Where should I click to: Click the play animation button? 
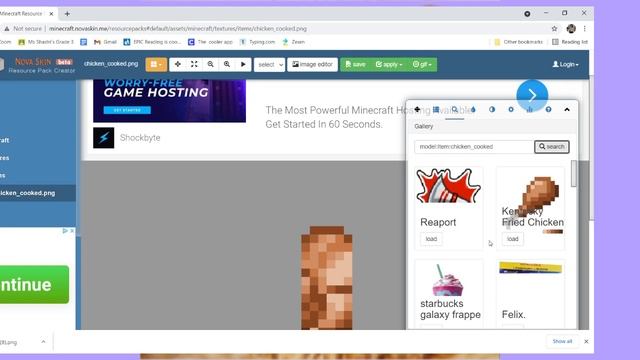tap(243, 64)
